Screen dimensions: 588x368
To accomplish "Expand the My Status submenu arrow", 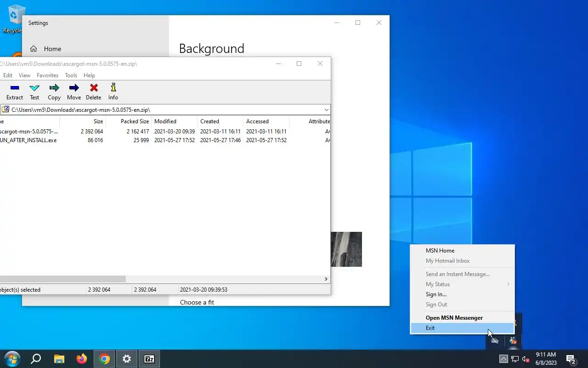I will tap(508, 284).
